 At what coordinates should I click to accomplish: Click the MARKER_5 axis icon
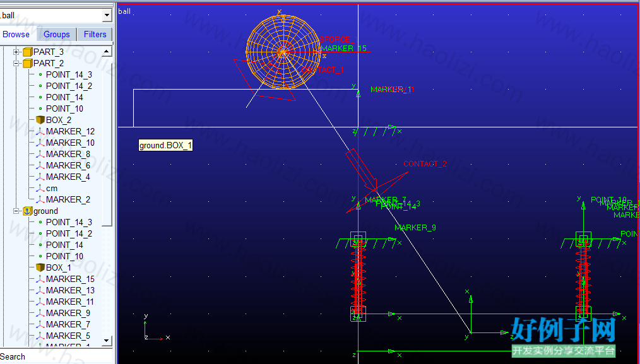[x=40, y=336]
